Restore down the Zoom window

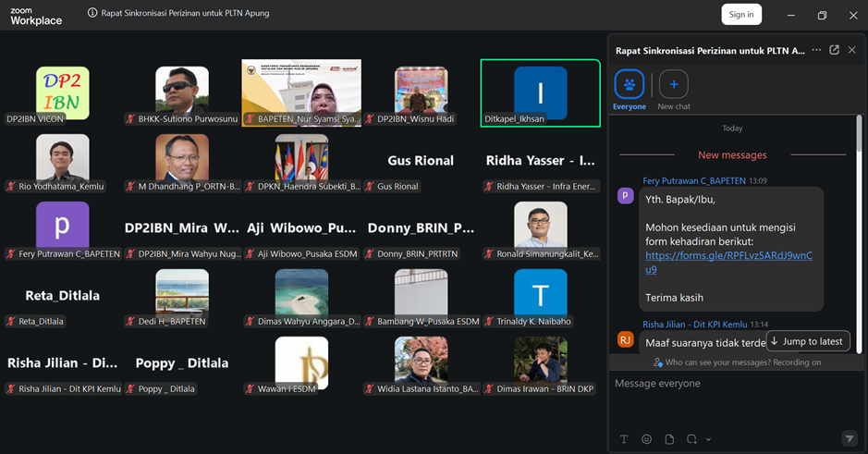[822, 16]
